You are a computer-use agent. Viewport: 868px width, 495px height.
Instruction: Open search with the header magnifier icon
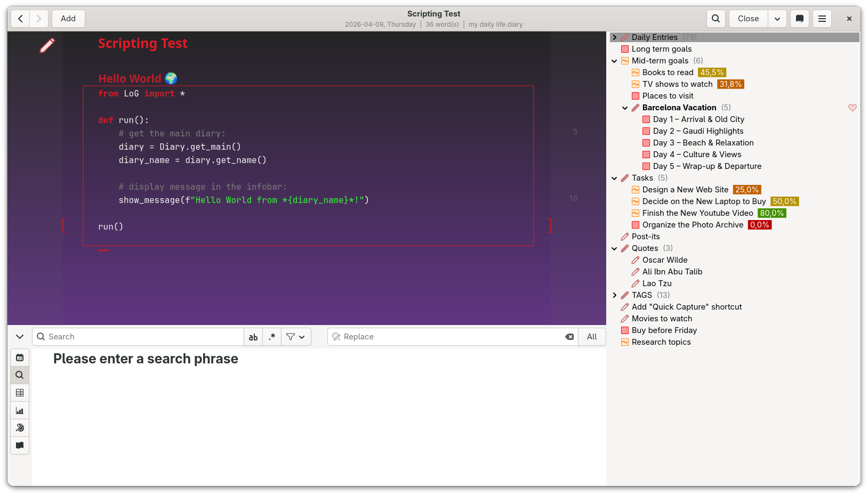click(x=716, y=19)
